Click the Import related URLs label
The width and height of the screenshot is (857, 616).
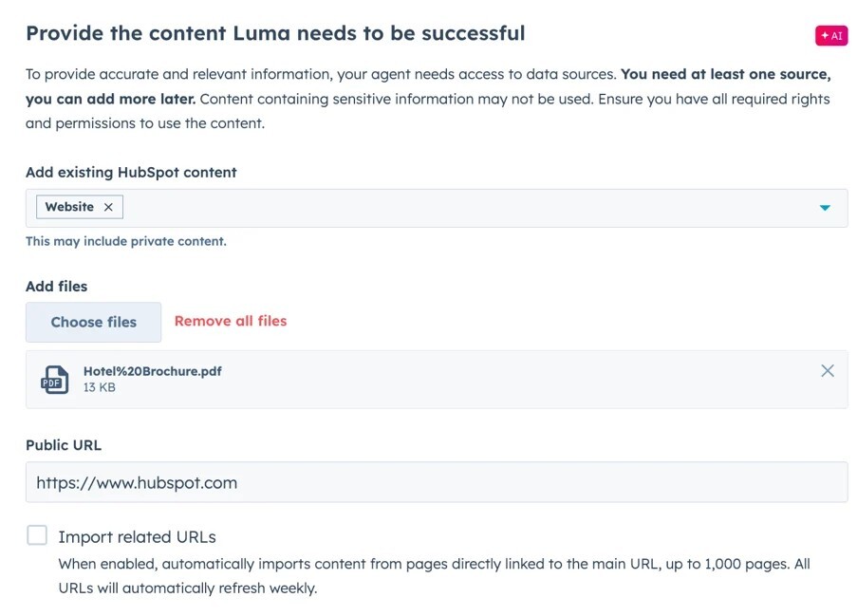pos(138,536)
